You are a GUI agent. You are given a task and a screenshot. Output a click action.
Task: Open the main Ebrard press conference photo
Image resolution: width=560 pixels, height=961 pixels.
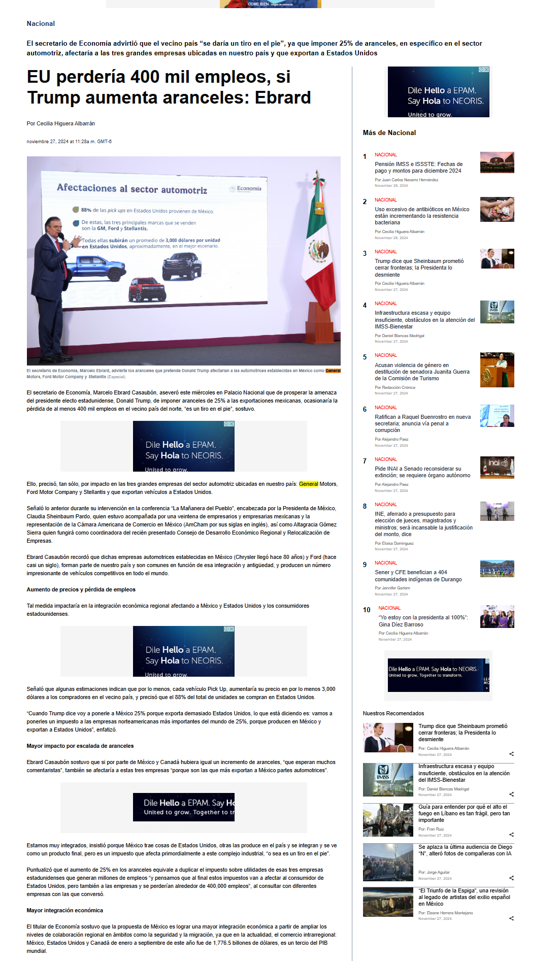click(x=184, y=261)
